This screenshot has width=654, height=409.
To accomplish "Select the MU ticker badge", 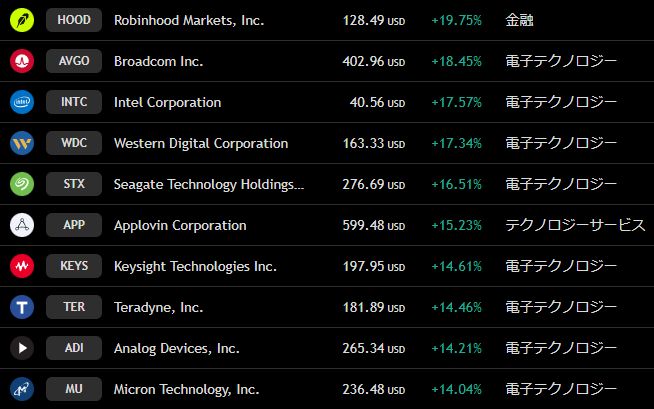I will (x=74, y=389).
